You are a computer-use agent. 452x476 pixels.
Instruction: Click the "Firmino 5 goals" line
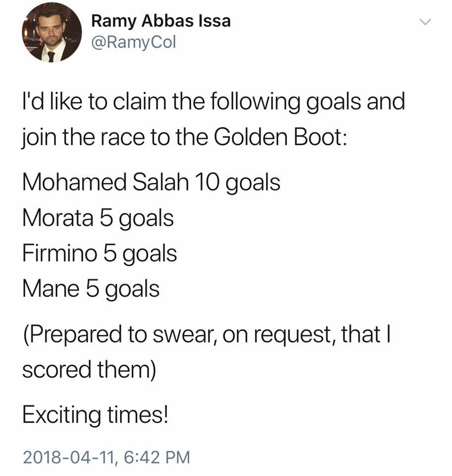point(100,254)
